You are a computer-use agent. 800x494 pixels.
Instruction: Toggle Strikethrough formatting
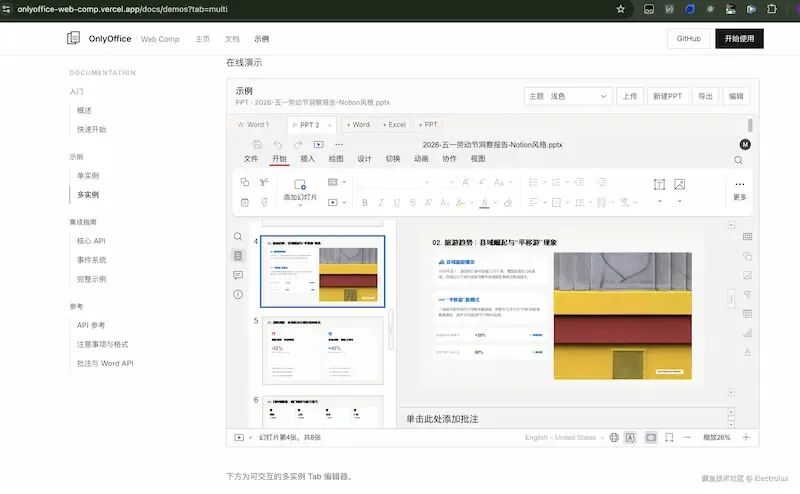pos(412,203)
